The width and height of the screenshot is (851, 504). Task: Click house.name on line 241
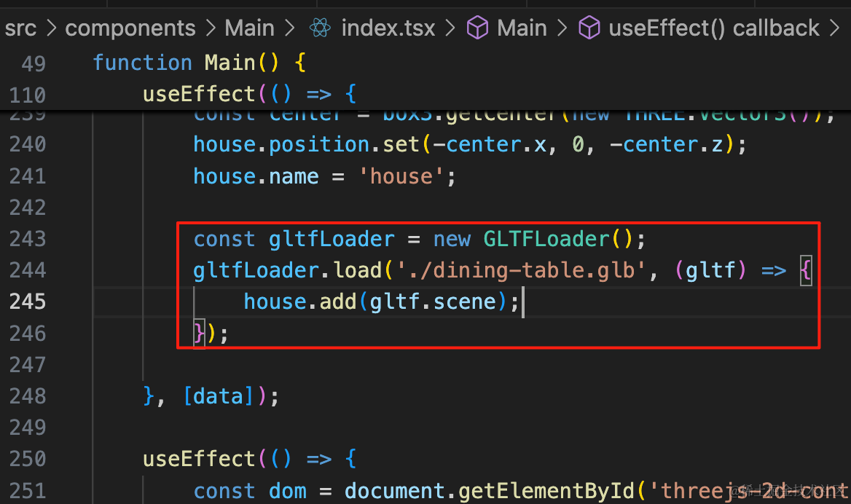(256, 176)
